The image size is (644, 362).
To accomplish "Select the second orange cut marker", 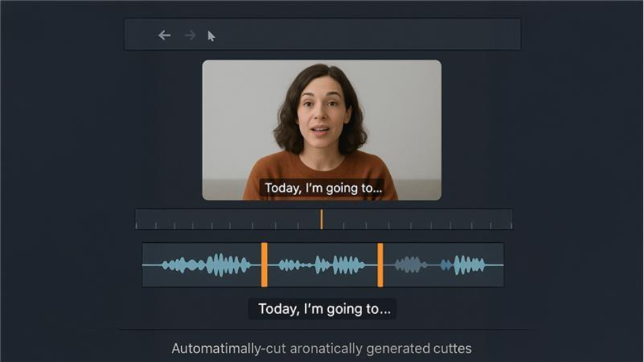I will pyautogui.click(x=380, y=265).
